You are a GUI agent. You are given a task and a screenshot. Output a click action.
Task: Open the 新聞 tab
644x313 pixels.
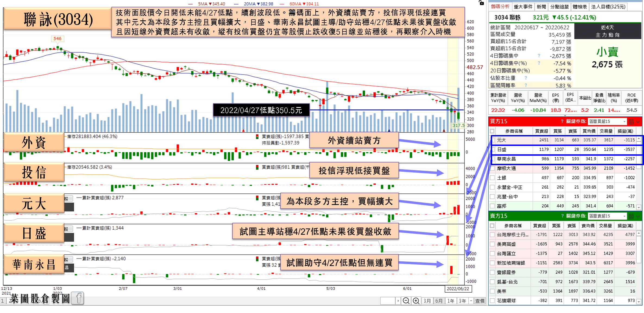point(541,7)
